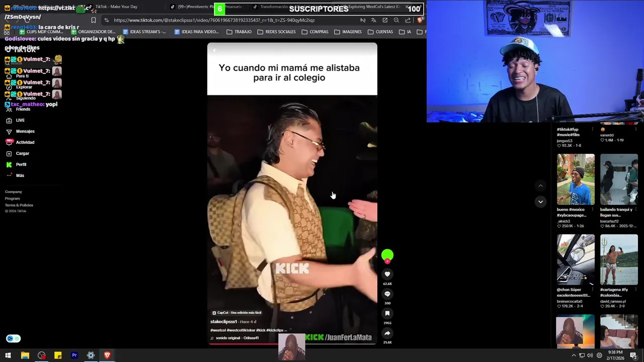Open recommended video bailando tranqui thumbnail
The height and width of the screenshot is (362, 644).
(619, 179)
